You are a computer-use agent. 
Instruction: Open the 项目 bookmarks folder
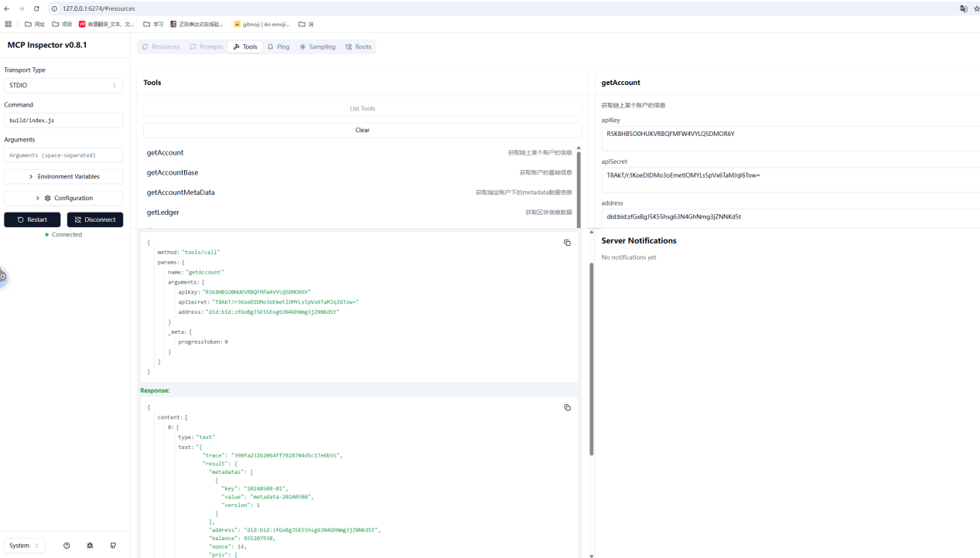tap(62, 24)
